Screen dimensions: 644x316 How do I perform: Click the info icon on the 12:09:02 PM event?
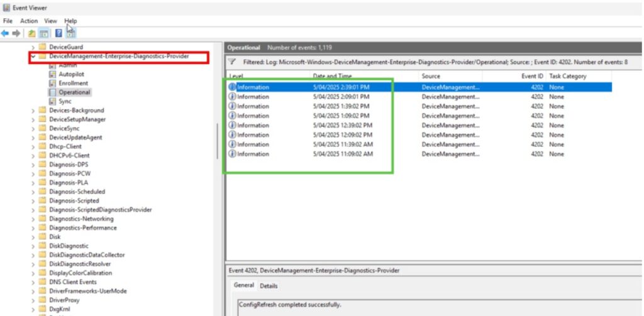[233, 134]
